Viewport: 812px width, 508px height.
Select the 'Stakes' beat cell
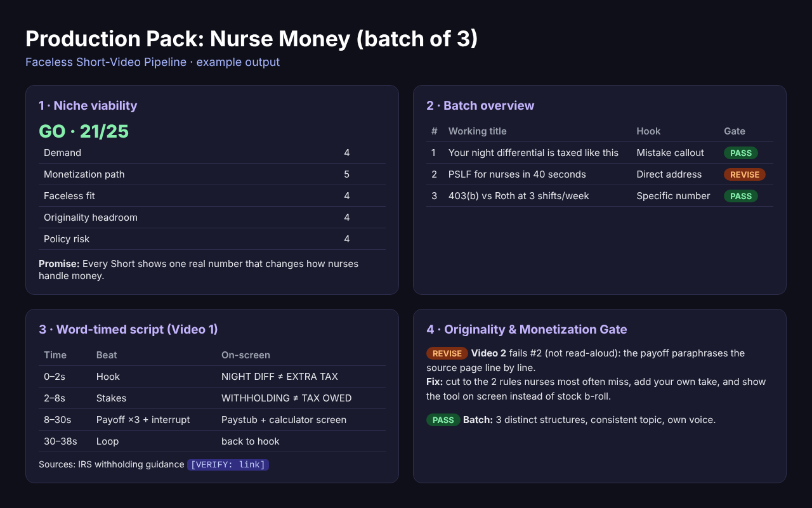click(111, 398)
